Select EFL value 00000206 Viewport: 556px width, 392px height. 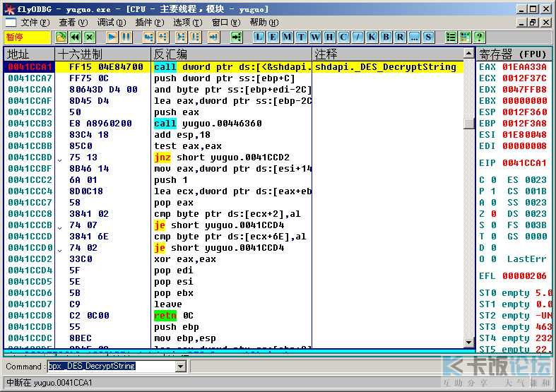click(x=524, y=276)
